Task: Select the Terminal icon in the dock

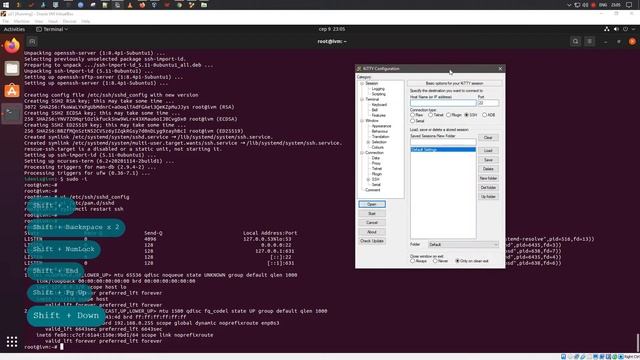Action: [12, 113]
